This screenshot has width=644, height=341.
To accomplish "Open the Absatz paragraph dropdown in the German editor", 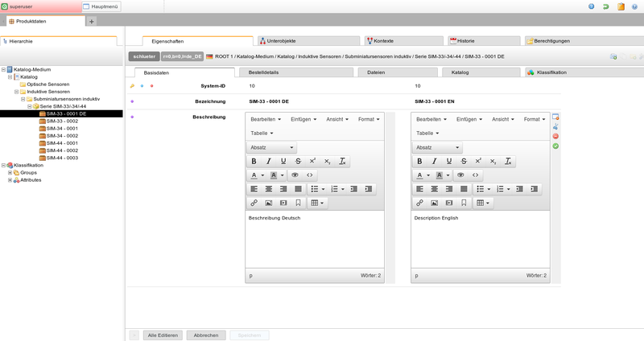I will 271,148.
